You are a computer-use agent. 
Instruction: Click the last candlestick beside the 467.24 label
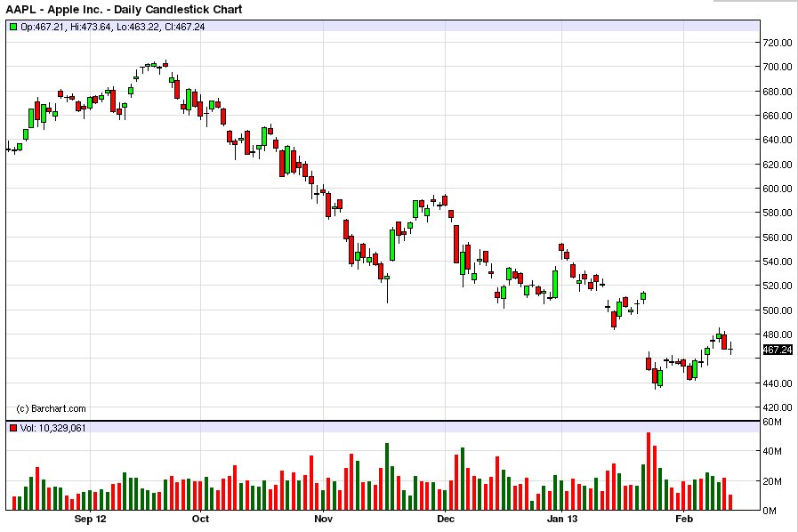pos(730,349)
